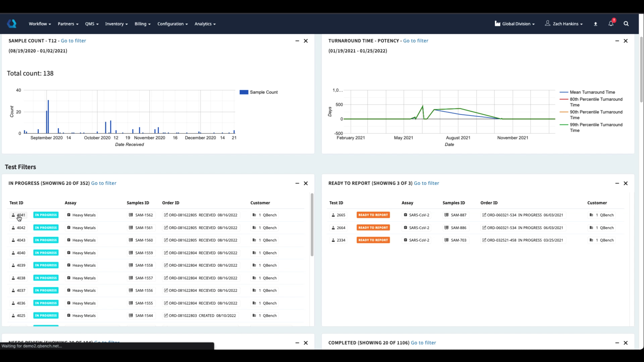
Task: Click the In Progress table scrollbar
Action: (x=312, y=225)
